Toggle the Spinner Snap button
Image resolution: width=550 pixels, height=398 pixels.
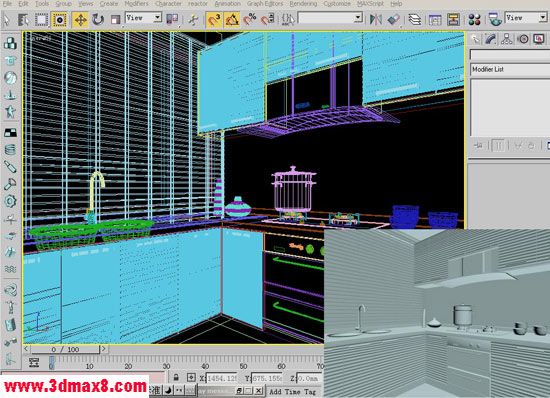268,20
